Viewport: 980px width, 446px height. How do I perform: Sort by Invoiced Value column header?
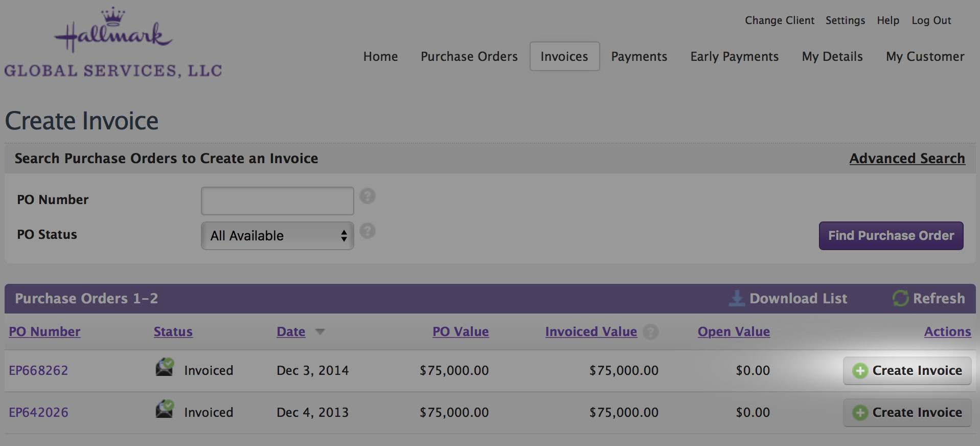(591, 332)
